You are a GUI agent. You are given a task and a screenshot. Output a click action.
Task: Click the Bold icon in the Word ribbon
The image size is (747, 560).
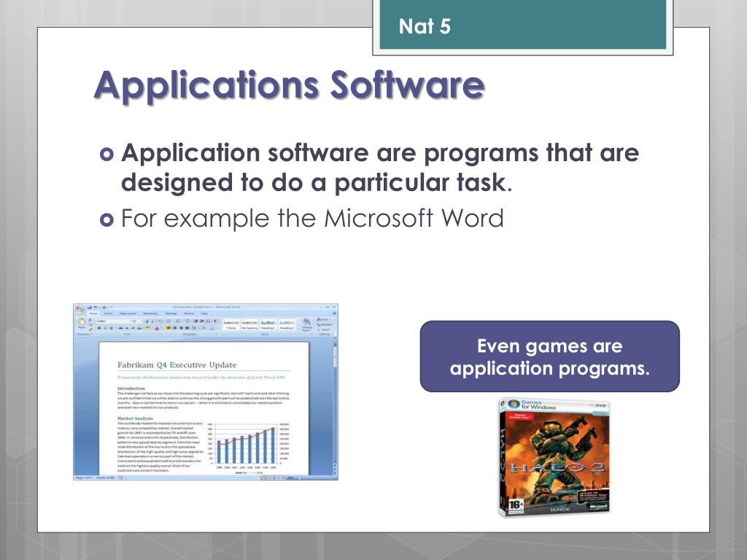tap(99, 328)
